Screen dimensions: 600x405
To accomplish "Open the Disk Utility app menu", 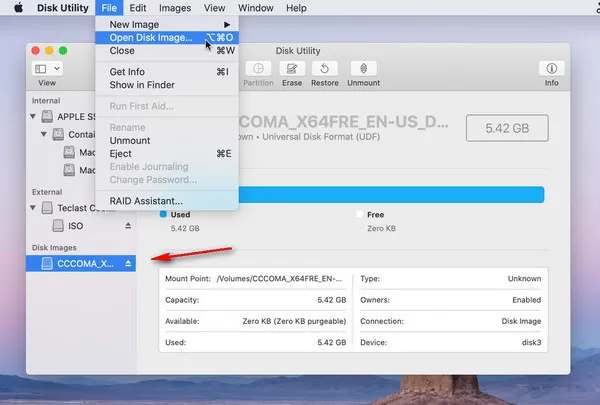I will [x=63, y=8].
